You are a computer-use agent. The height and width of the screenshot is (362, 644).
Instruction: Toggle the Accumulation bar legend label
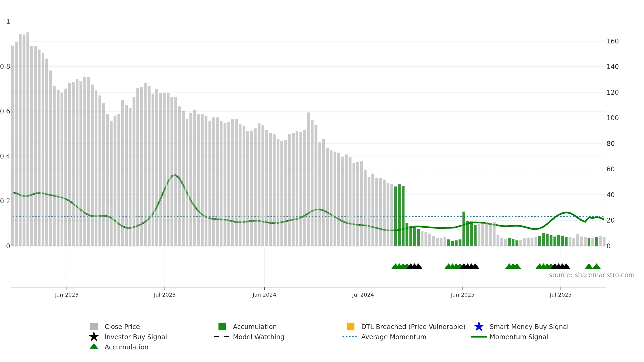255,327
